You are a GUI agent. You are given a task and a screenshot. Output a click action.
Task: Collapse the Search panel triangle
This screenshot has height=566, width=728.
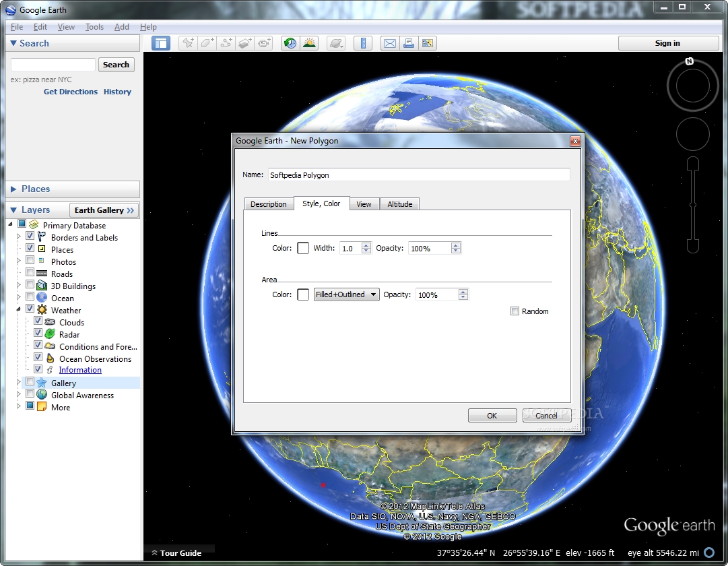[x=13, y=43]
